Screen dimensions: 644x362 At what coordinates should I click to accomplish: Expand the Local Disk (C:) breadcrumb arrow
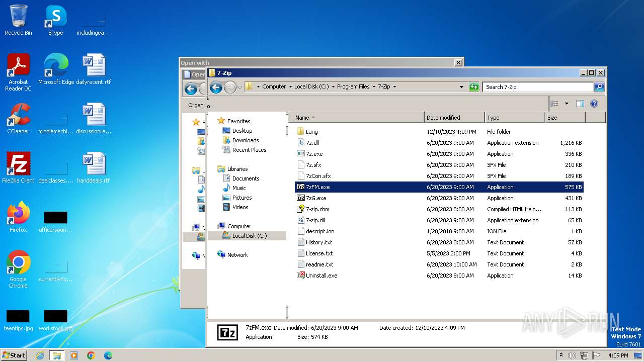tap(333, 87)
